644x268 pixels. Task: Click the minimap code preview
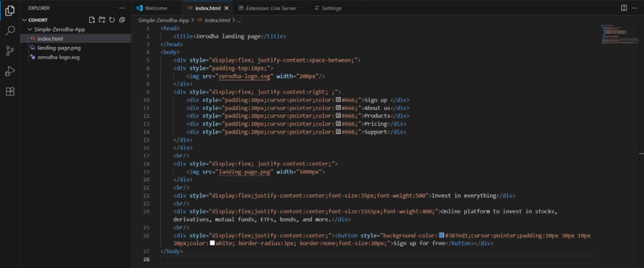[x=620, y=34]
